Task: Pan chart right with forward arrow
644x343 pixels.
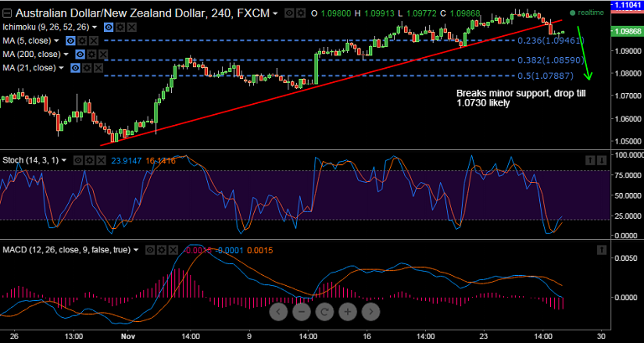Action: (371, 311)
